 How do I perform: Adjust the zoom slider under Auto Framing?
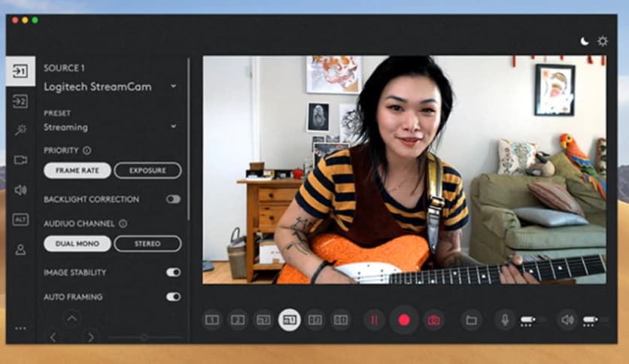point(144,338)
